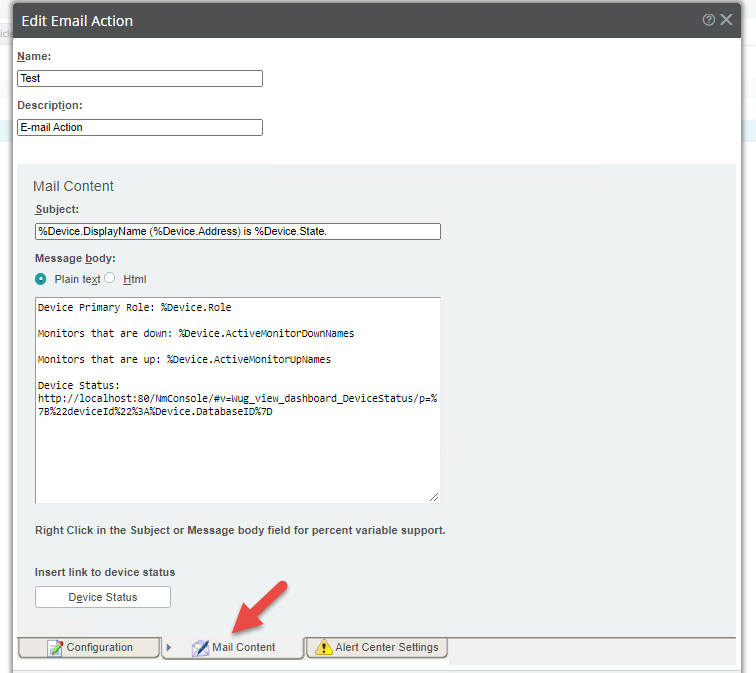Focus the Name field containing Test
Viewport: 756px width, 673px height.
pyautogui.click(x=140, y=79)
